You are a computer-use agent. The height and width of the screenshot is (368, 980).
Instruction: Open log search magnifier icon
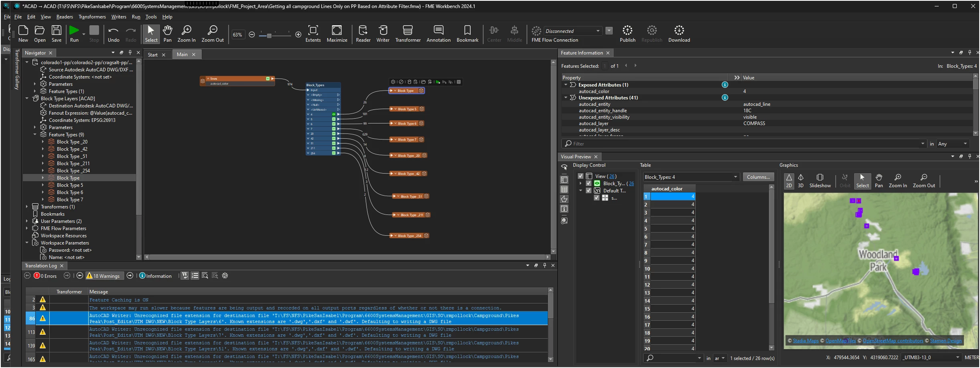coord(205,276)
